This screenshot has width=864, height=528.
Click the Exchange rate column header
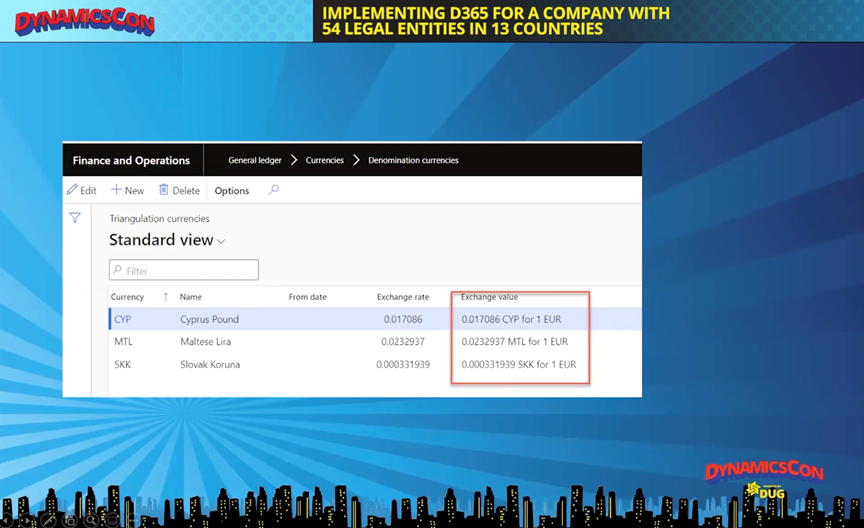click(x=402, y=297)
